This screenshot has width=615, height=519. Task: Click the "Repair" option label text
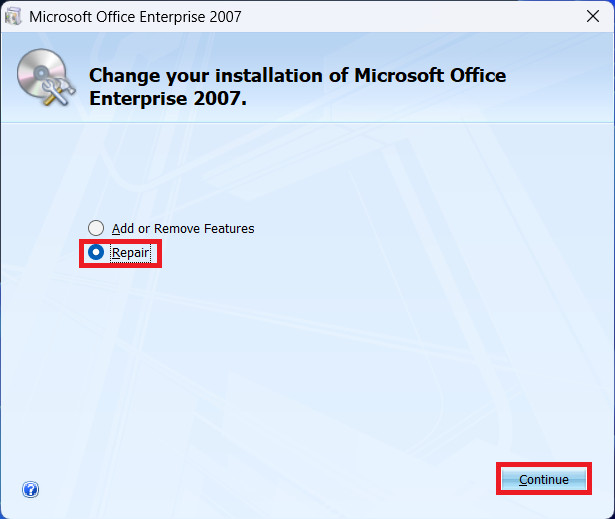(x=130, y=253)
